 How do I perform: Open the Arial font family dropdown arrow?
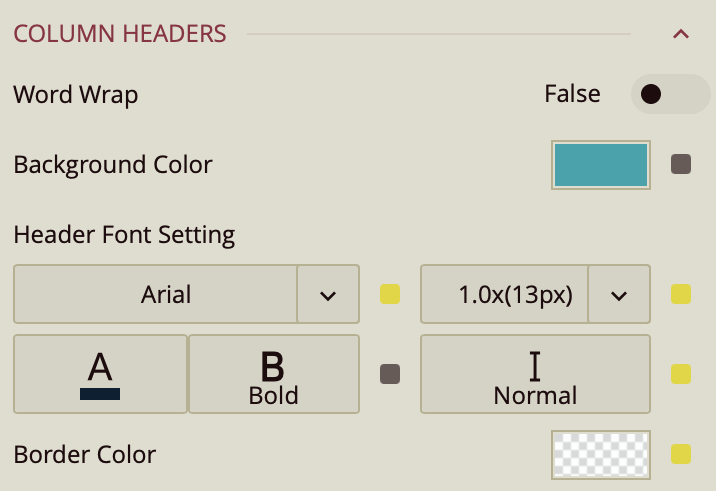[327, 294]
